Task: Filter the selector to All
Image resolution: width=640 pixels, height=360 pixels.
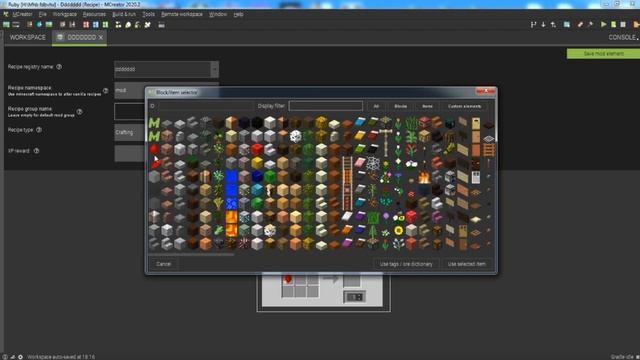Action: (x=376, y=106)
